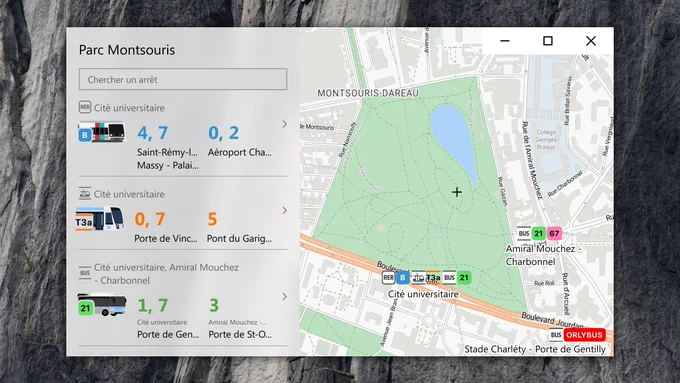Select the red ORLYBUS badge on map
Screen dimensions: 680x383
coord(584,335)
